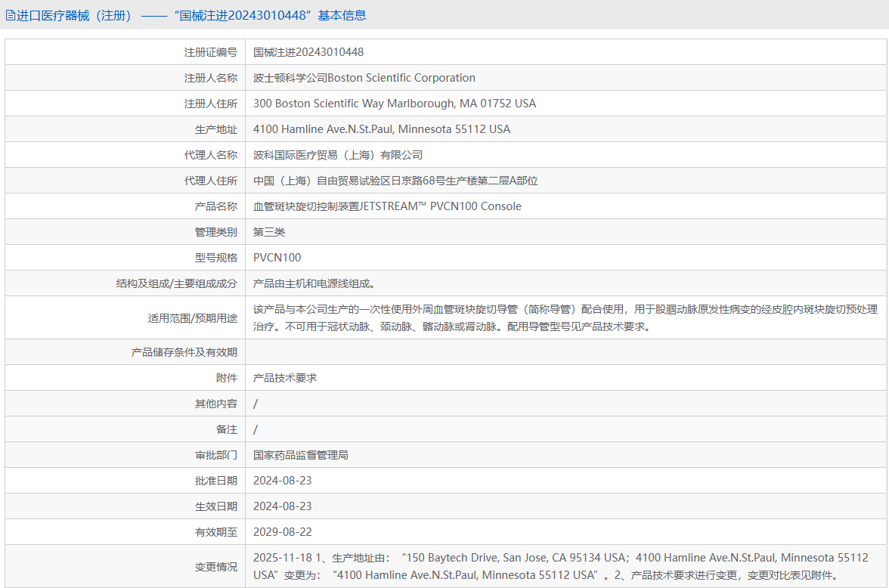Open the 产品技术要求 attachment

click(x=285, y=378)
